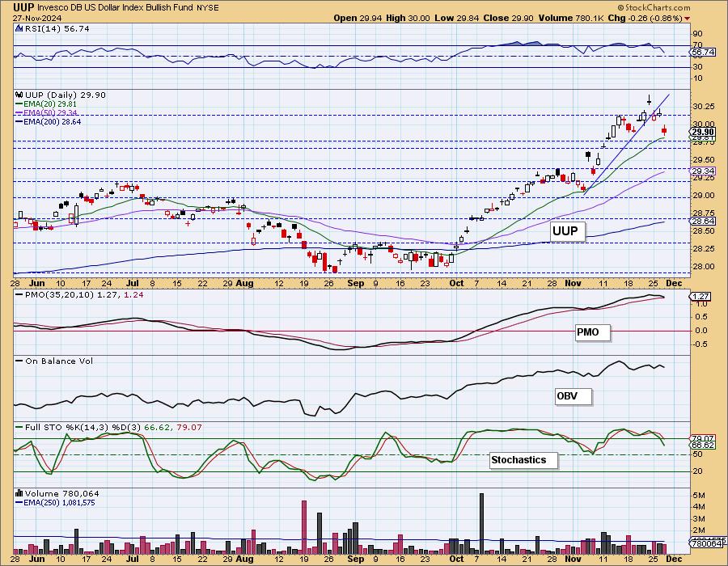
Task: Click the UUP (Daily) 29.90 label
Action: point(66,95)
